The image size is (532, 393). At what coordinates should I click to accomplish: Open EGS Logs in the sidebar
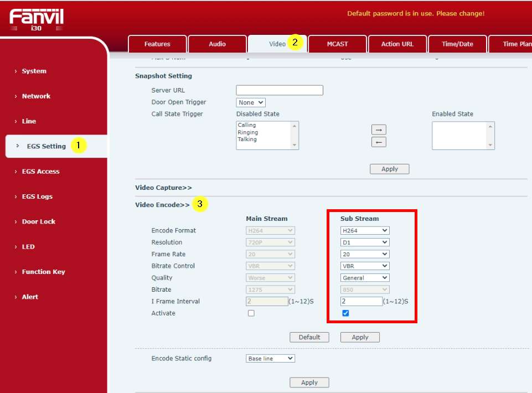[37, 196]
